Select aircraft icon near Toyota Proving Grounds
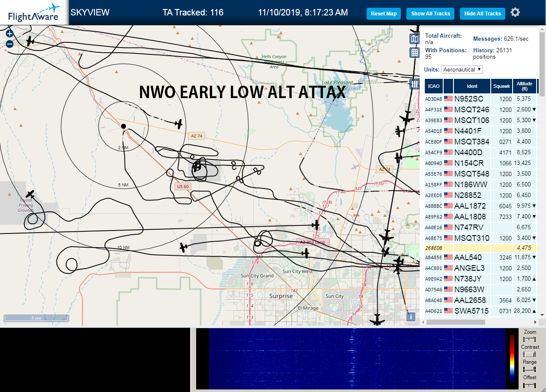Screen dimensions: 546x392 30,195
